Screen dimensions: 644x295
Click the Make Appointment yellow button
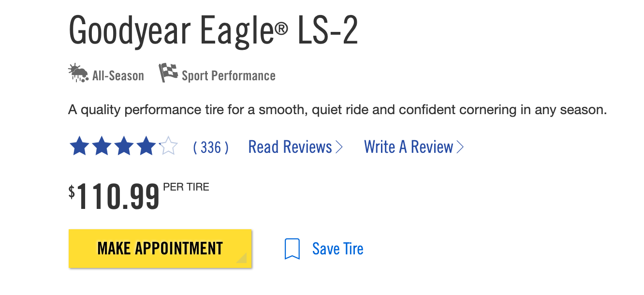[160, 248]
